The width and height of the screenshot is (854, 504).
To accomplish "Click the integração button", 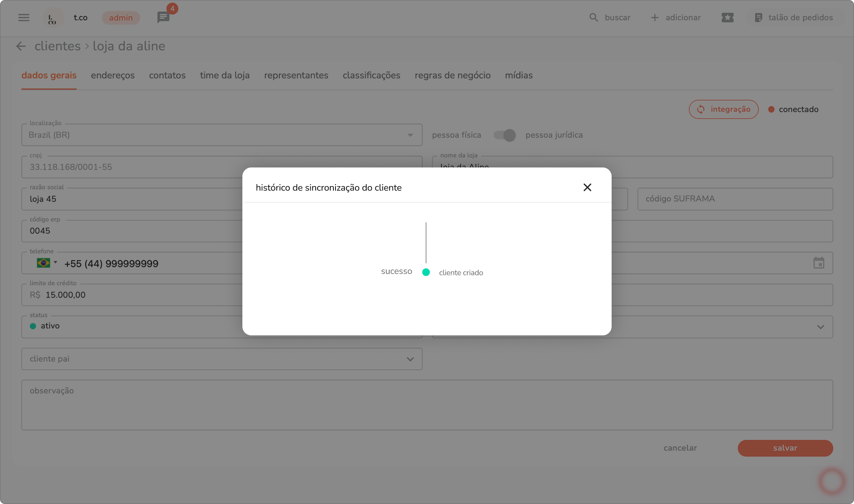I will coord(723,109).
